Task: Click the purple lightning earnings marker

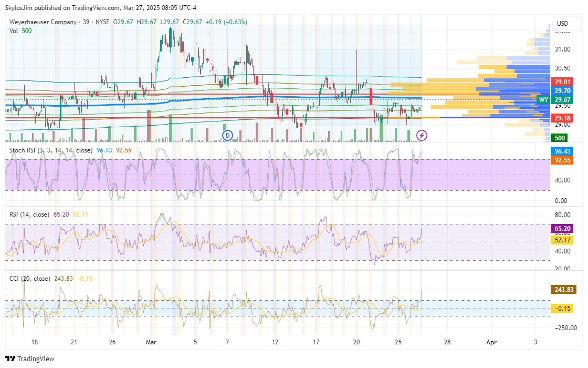Action: pyautogui.click(x=422, y=136)
